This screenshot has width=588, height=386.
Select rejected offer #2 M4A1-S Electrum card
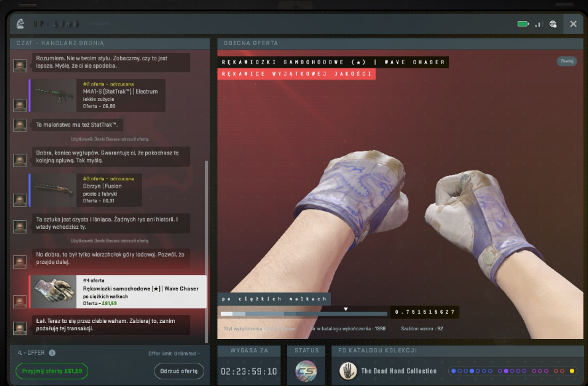pos(97,96)
